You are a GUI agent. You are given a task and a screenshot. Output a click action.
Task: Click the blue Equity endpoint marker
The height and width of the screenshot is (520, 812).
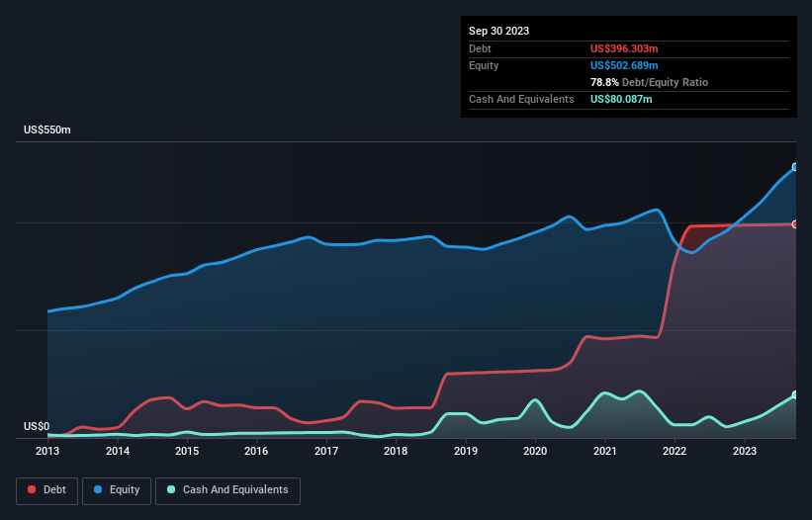pyautogui.click(x=795, y=167)
